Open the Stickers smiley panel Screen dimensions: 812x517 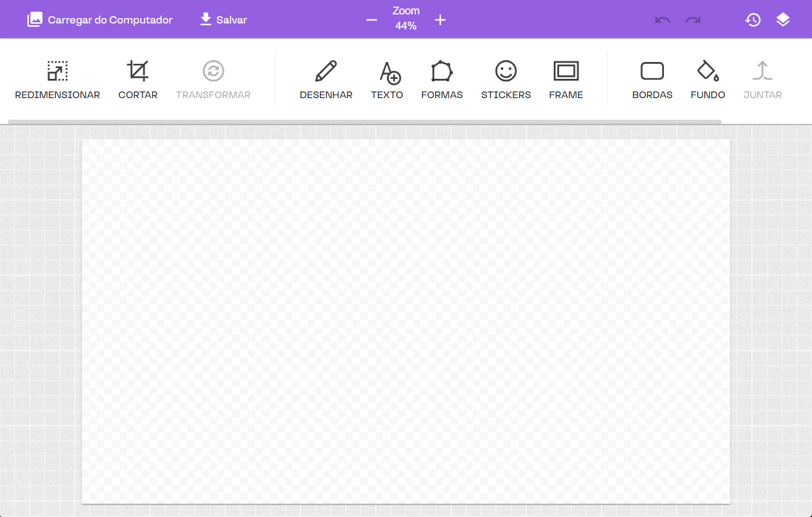pyautogui.click(x=506, y=79)
